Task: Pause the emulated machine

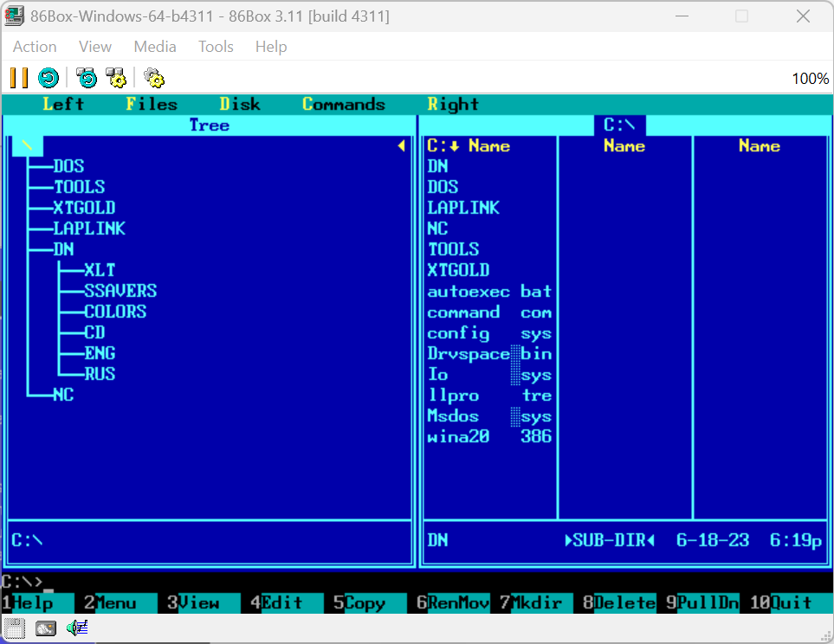Action: tap(17, 78)
